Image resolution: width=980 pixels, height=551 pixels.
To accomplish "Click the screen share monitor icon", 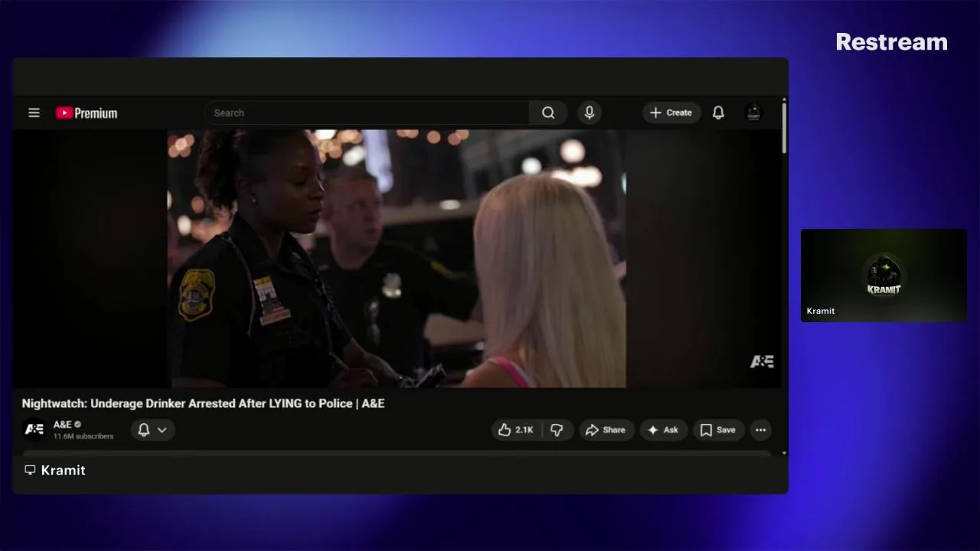I will click(30, 470).
